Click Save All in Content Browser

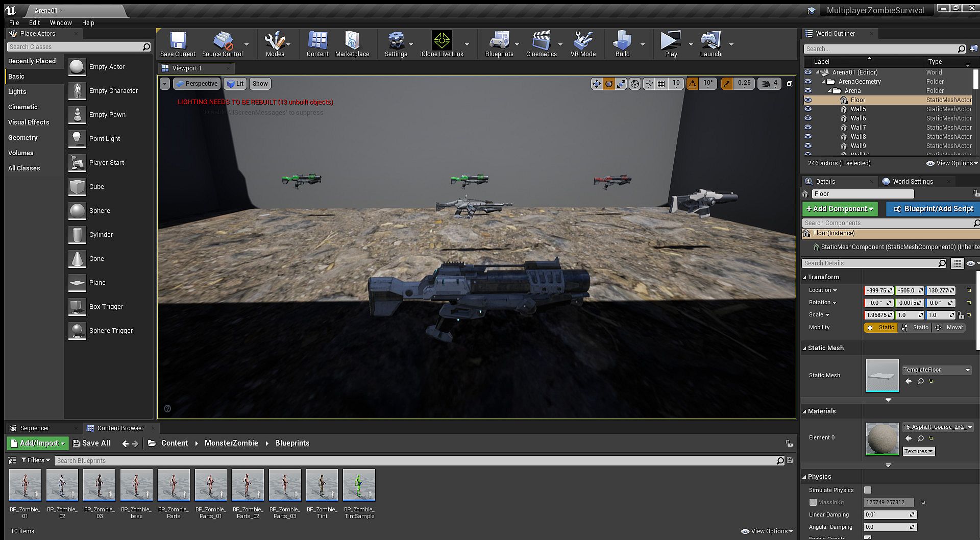[91, 443]
